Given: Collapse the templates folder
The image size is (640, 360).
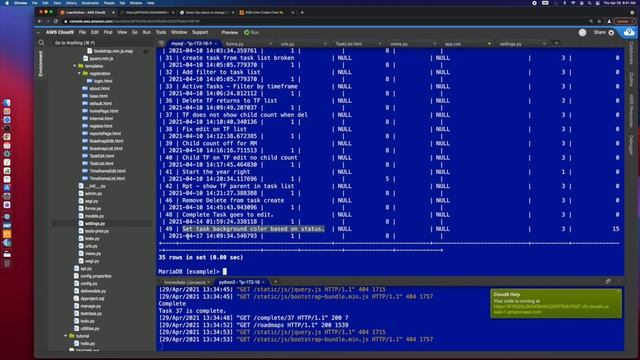Looking at the screenshot, I should coord(75,66).
